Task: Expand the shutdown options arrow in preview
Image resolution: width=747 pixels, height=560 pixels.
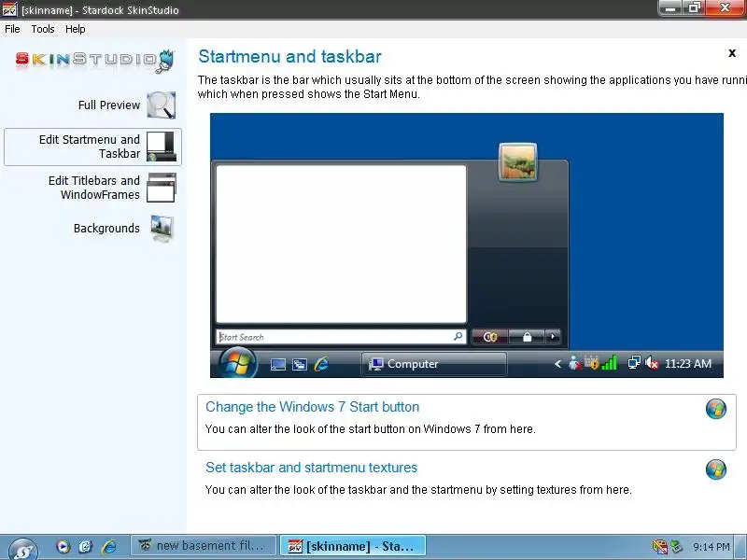Action: coord(553,337)
